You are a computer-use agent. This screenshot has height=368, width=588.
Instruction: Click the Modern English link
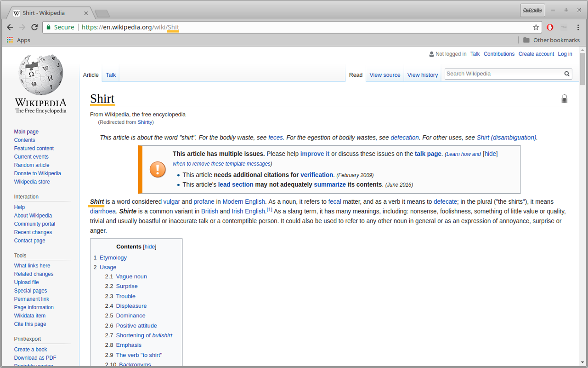click(x=244, y=201)
